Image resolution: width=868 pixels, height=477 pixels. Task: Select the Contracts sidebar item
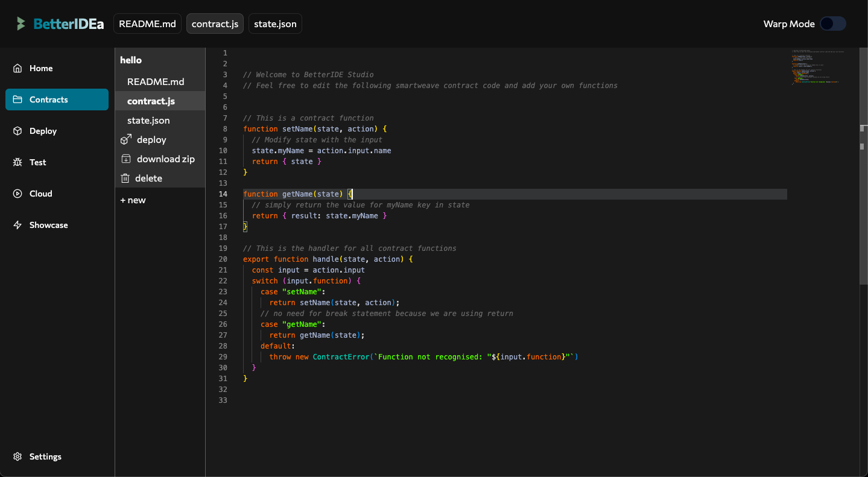coord(57,100)
